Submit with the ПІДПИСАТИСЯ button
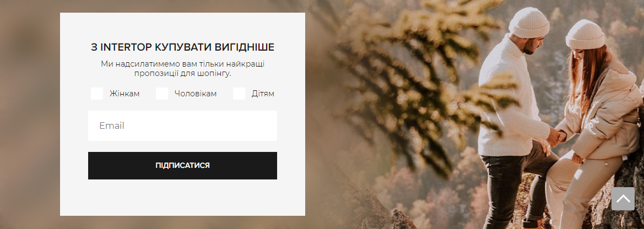Viewport: 644px width, 229px height. tap(182, 165)
